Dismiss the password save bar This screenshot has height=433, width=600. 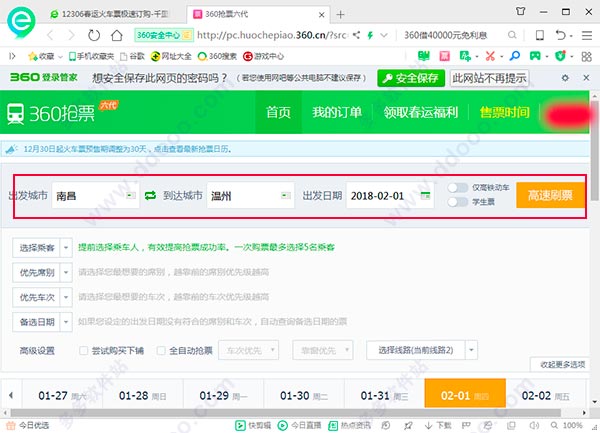tap(586, 78)
